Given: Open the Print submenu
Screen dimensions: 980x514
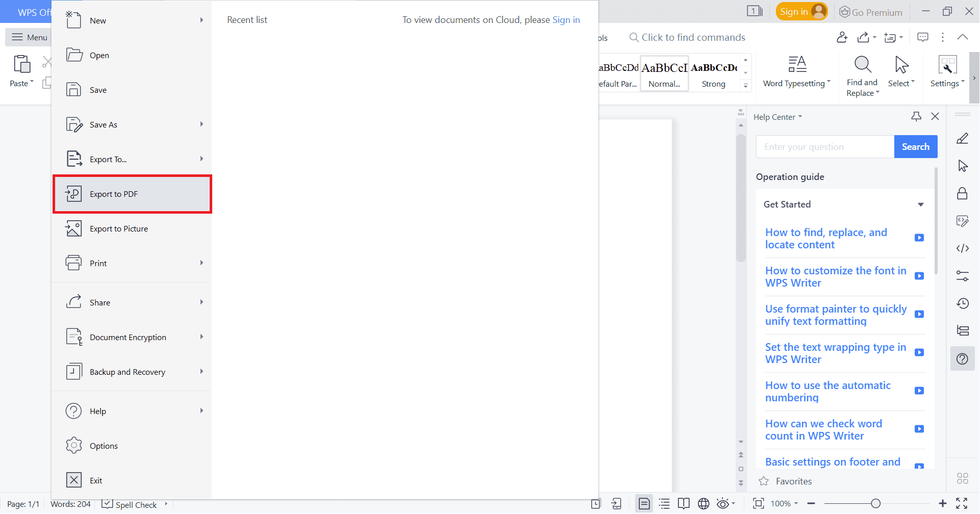Looking at the screenshot, I should 97,263.
